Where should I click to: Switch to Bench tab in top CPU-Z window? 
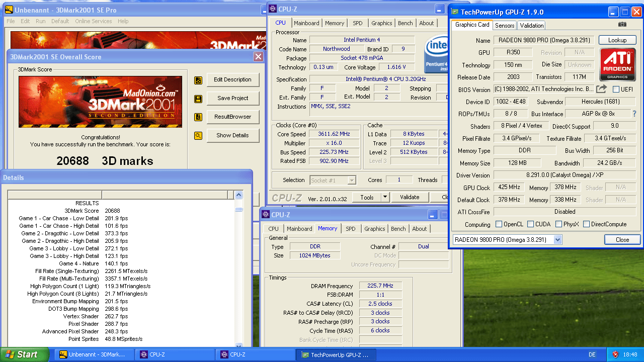pyautogui.click(x=405, y=23)
